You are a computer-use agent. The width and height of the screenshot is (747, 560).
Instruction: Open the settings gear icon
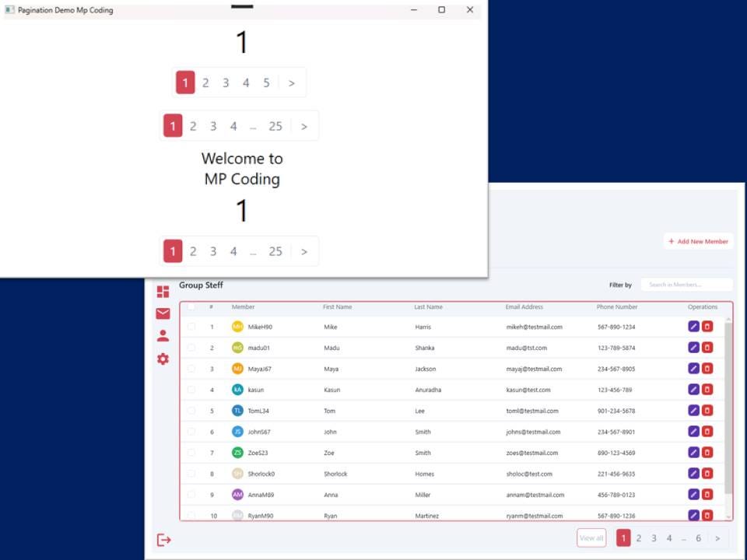tap(163, 359)
